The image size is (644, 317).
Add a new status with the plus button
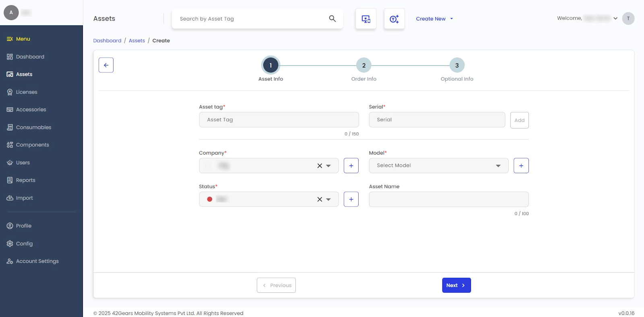coord(351,199)
